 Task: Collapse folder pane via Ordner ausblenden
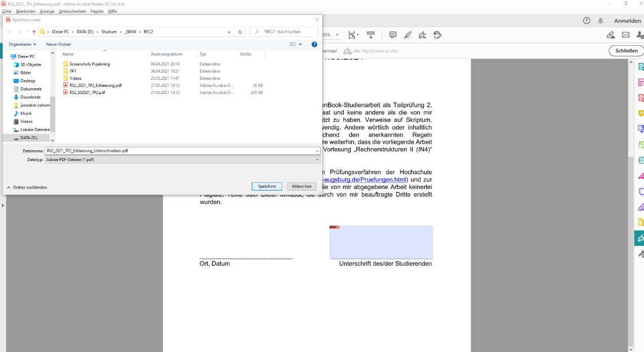[x=27, y=187]
